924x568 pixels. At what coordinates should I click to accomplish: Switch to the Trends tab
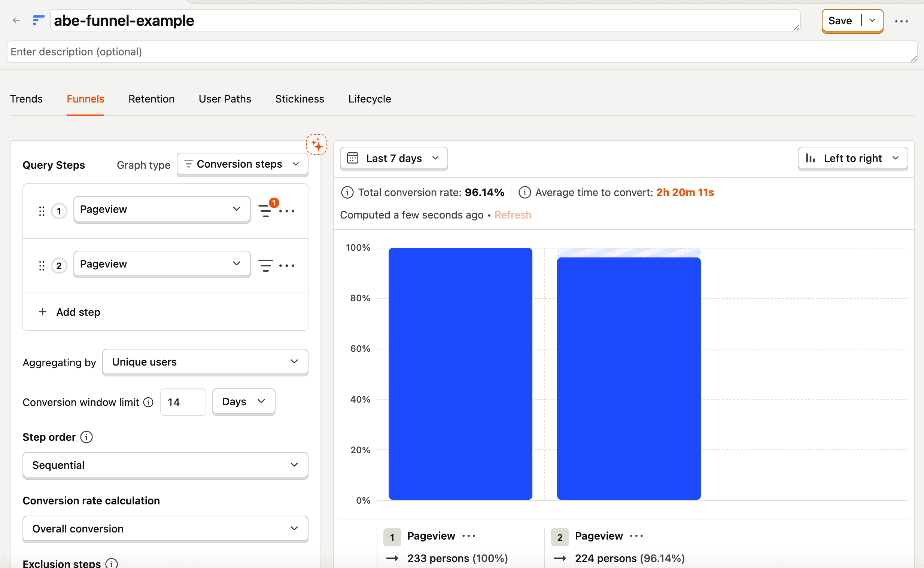(26, 99)
